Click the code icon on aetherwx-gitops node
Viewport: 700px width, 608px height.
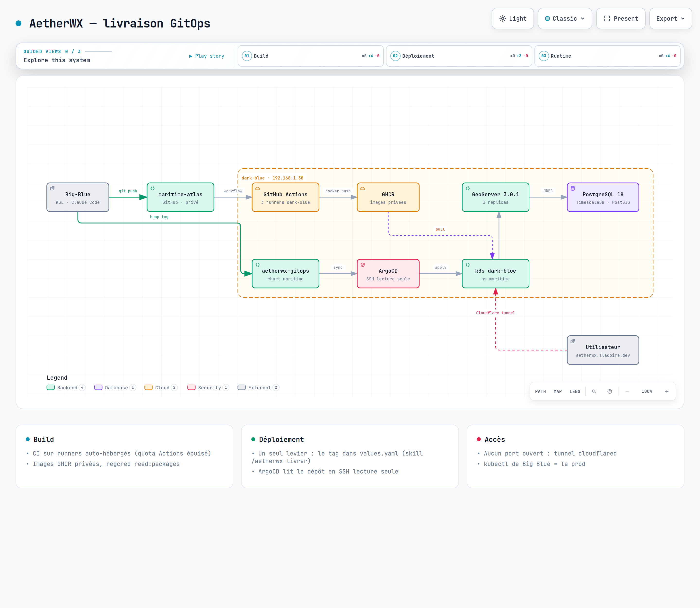point(257,265)
